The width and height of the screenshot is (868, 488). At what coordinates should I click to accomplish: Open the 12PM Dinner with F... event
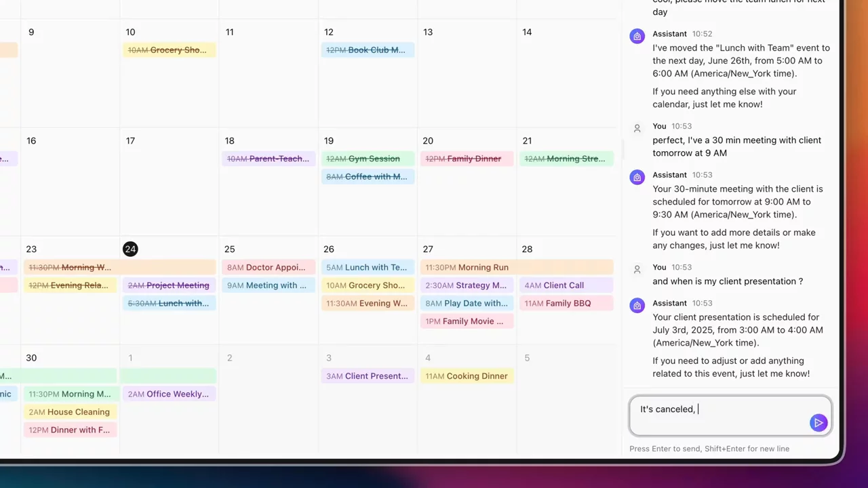[x=71, y=430]
